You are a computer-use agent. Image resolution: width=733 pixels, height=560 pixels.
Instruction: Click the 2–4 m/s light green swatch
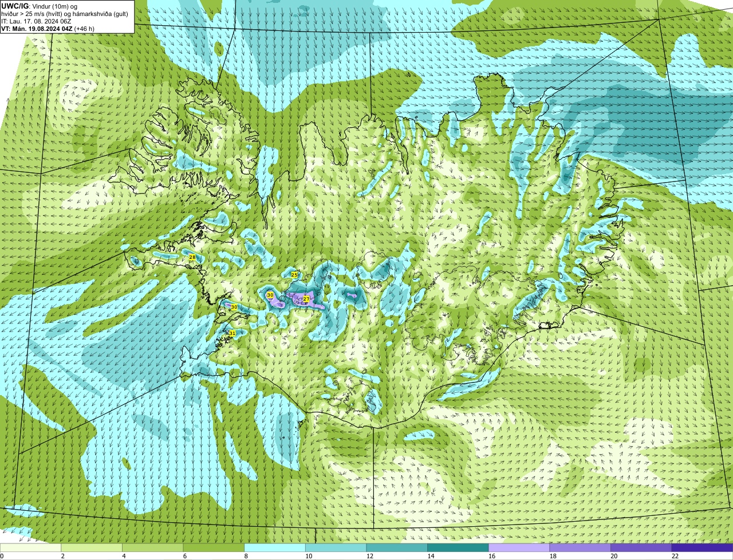(92, 547)
